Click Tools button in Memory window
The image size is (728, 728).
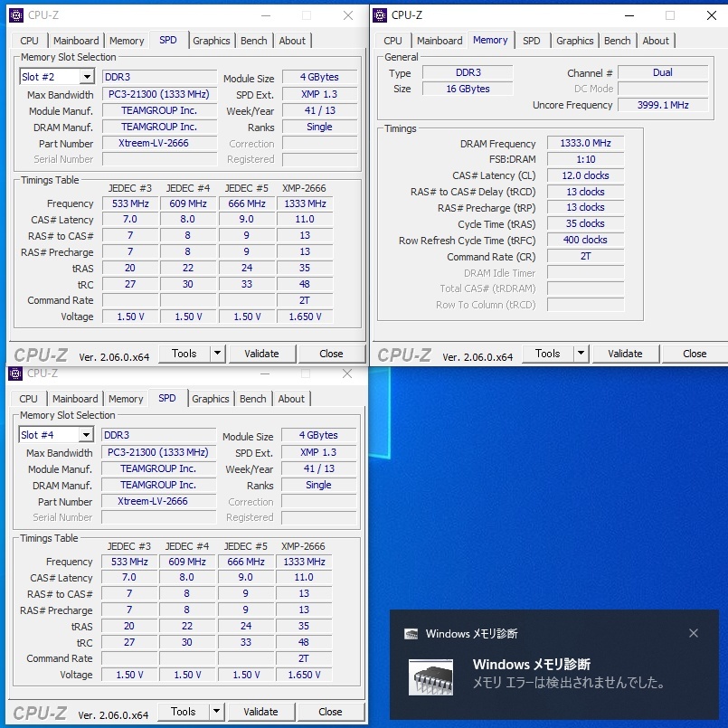click(548, 354)
